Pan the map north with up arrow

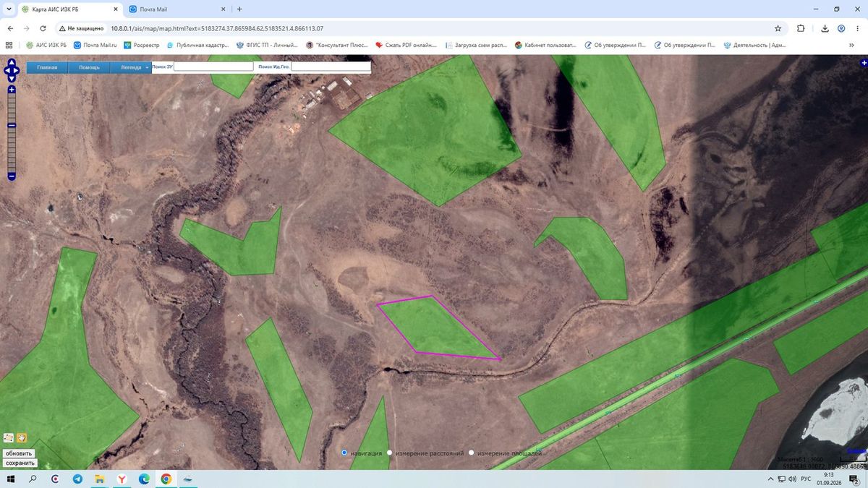pos(12,62)
